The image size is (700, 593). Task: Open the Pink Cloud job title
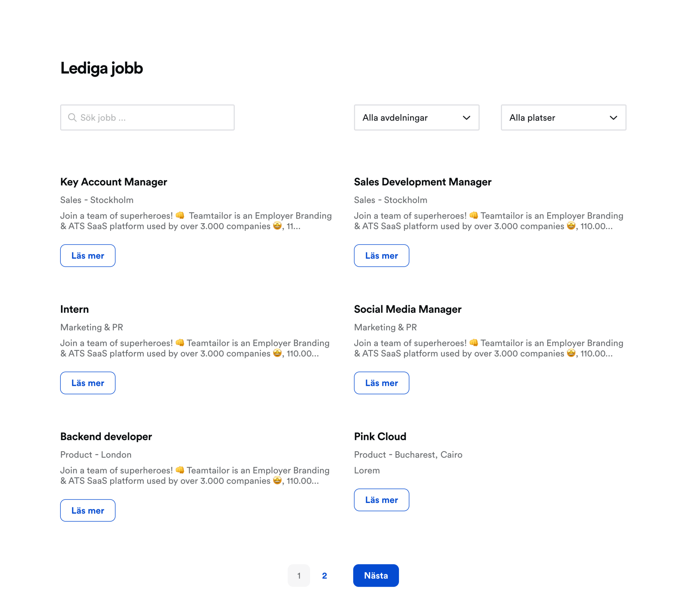click(x=380, y=436)
